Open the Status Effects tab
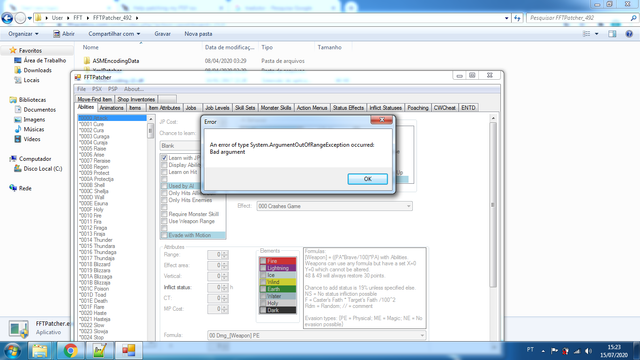This screenshot has width=640, height=360. click(x=348, y=108)
